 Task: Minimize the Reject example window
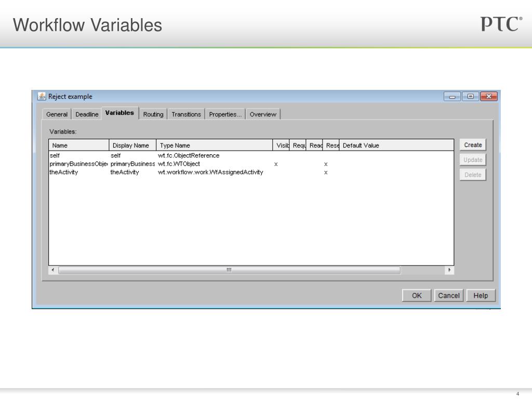[452, 96]
